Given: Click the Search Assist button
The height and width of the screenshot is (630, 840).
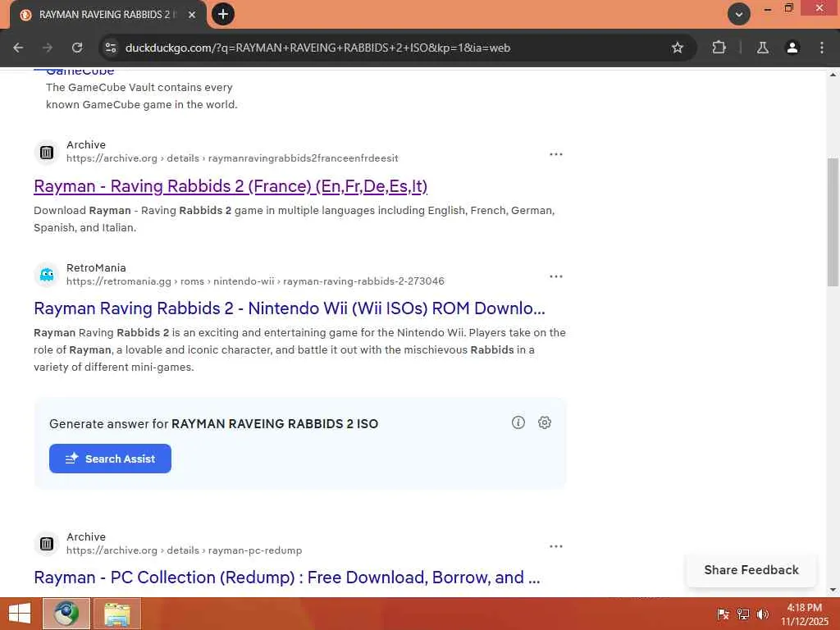Looking at the screenshot, I should (111, 459).
